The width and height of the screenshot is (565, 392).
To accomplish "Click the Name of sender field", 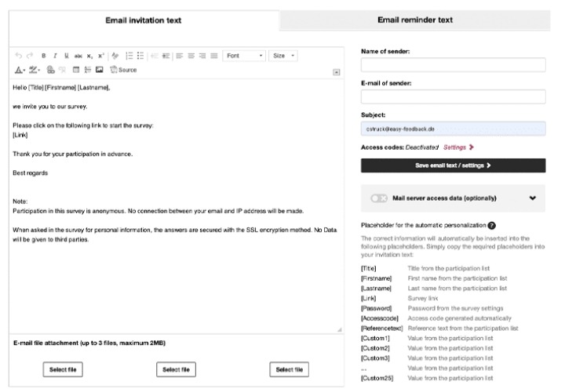I will [453, 65].
